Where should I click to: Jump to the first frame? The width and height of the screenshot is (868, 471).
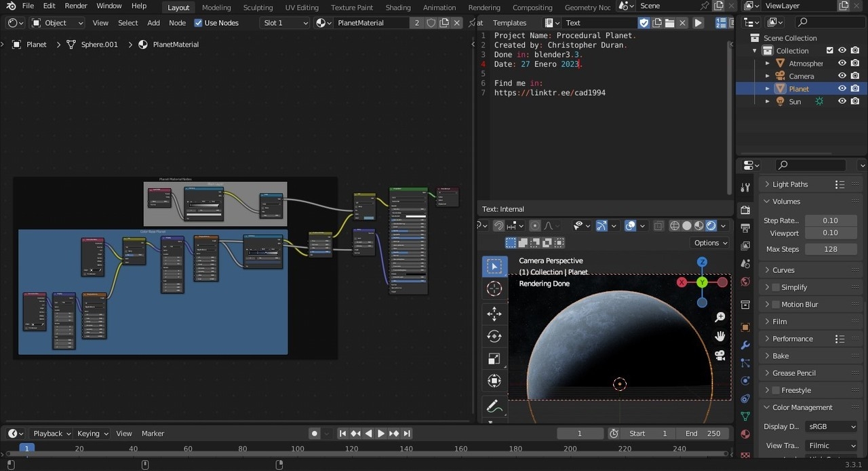(x=343, y=433)
